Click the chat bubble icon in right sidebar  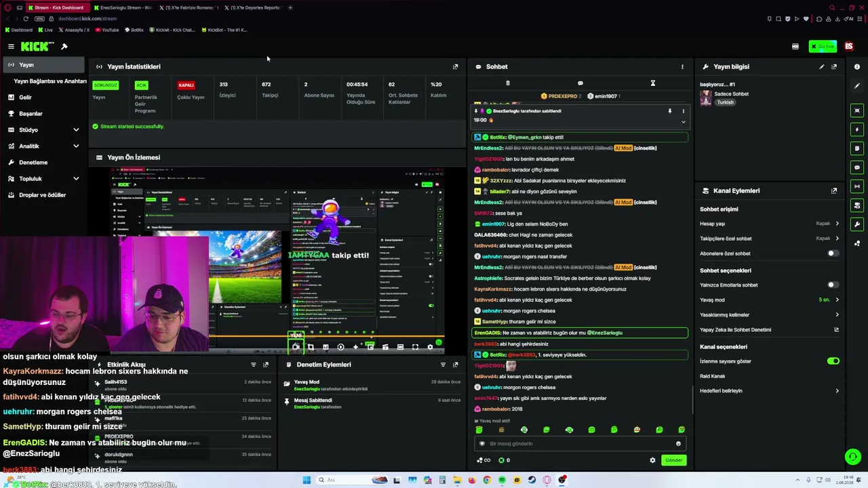point(857,167)
